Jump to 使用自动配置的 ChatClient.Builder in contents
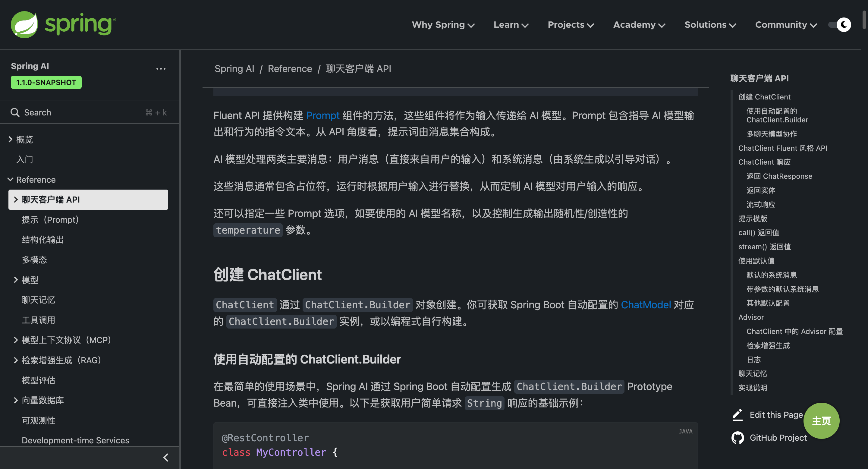Screen dimensions: 868x469 click(x=777, y=115)
